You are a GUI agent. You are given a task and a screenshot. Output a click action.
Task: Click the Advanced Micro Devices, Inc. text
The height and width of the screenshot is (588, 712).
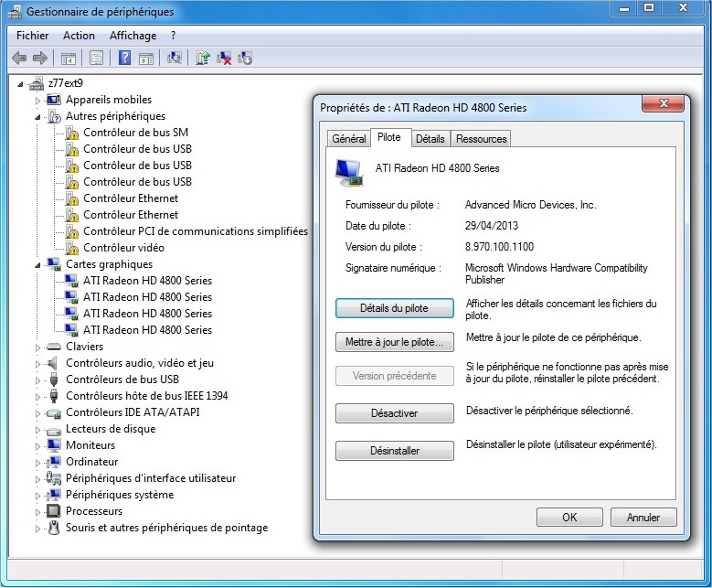(x=530, y=205)
